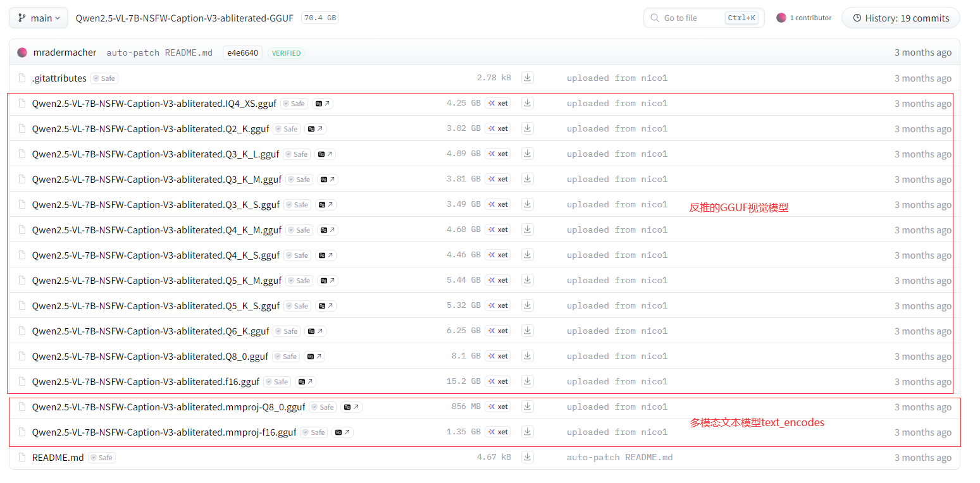This screenshot has width=980, height=483.
Task: Click the xet badge on Q8_0.gguf row
Action: coord(498,356)
